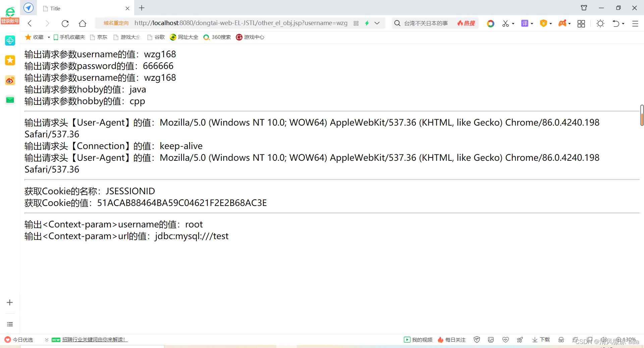644x348 pixels.
Task: Add a sidebar app with plus icon
Action: pos(10,302)
